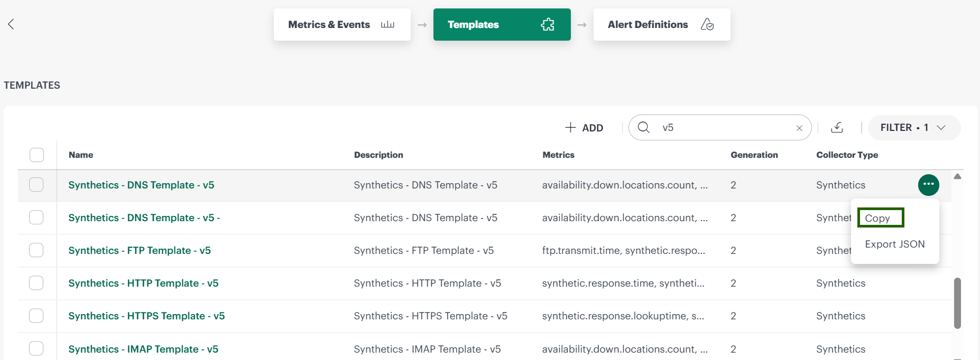This screenshot has width=980, height=360.
Task: Click the three-dot actions button for DNS Template
Action: point(928,185)
